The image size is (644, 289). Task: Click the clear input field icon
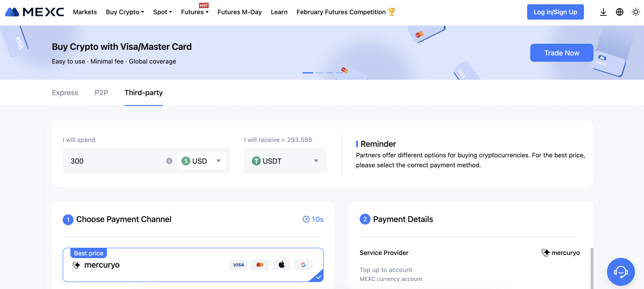click(169, 161)
